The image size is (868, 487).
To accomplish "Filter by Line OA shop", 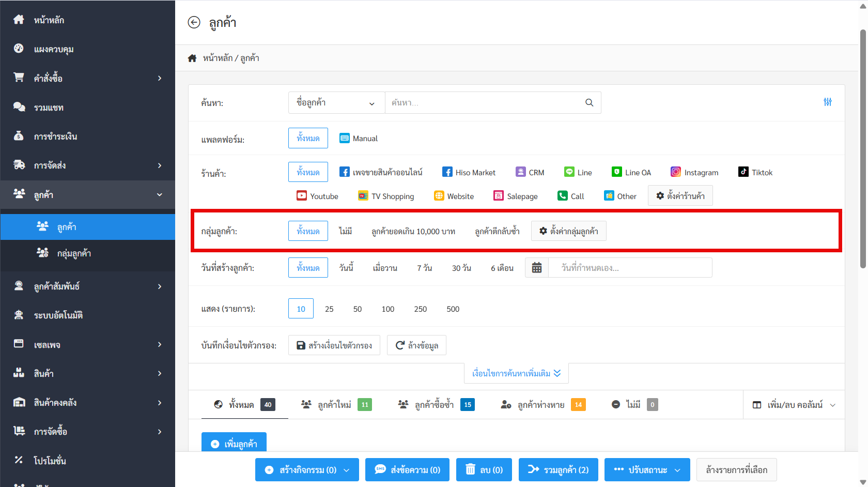I will click(631, 173).
